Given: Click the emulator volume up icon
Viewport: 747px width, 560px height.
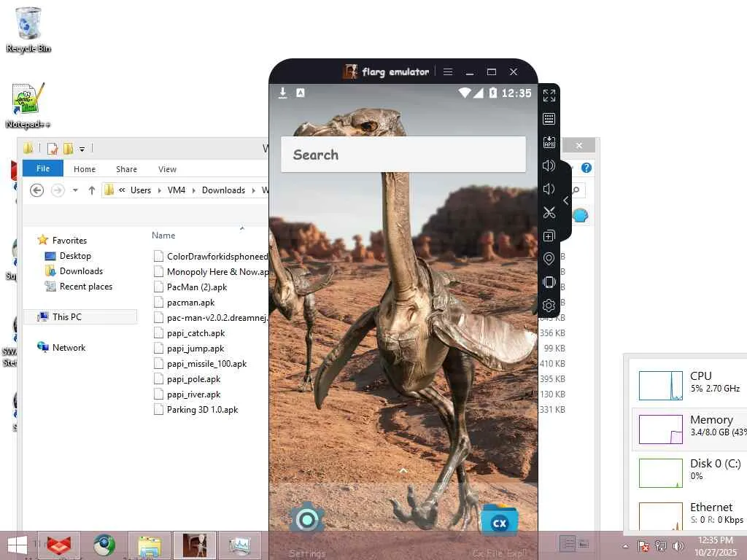Looking at the screenshot, I should click(549, 166).
